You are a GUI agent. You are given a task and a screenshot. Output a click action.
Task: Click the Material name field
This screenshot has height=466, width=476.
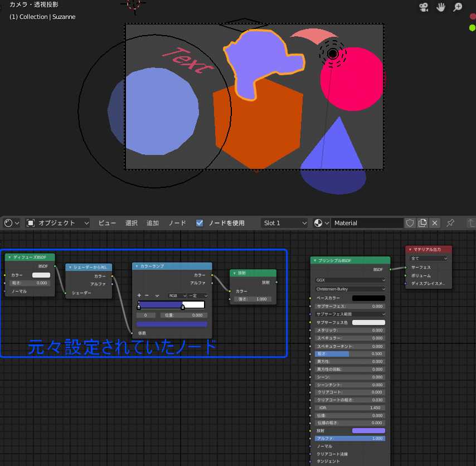(x=367, y=223)
